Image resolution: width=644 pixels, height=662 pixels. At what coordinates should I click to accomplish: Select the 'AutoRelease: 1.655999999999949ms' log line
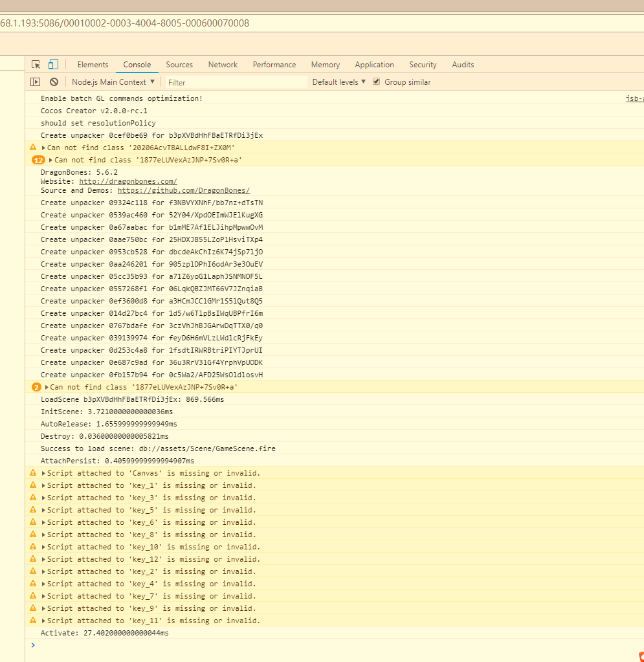point(109,424)
